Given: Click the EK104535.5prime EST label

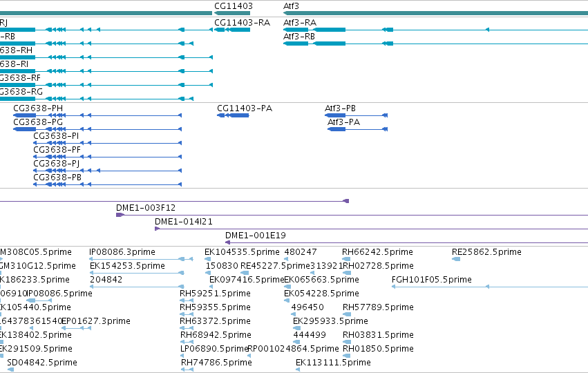Looking at the screenshot, I should point(242,252).
